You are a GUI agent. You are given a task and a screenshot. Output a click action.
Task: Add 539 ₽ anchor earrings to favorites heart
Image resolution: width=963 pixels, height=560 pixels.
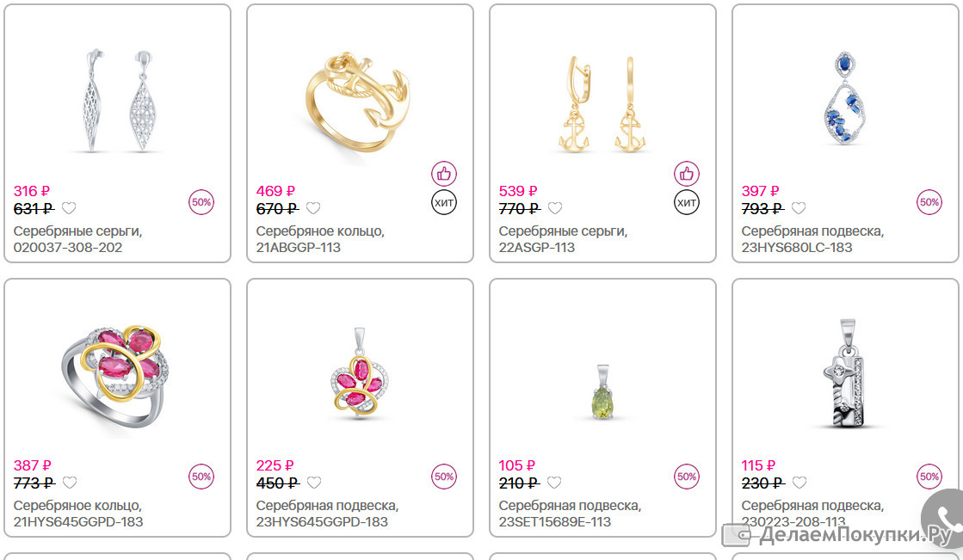pyautogui.click(x=555, y=208)
